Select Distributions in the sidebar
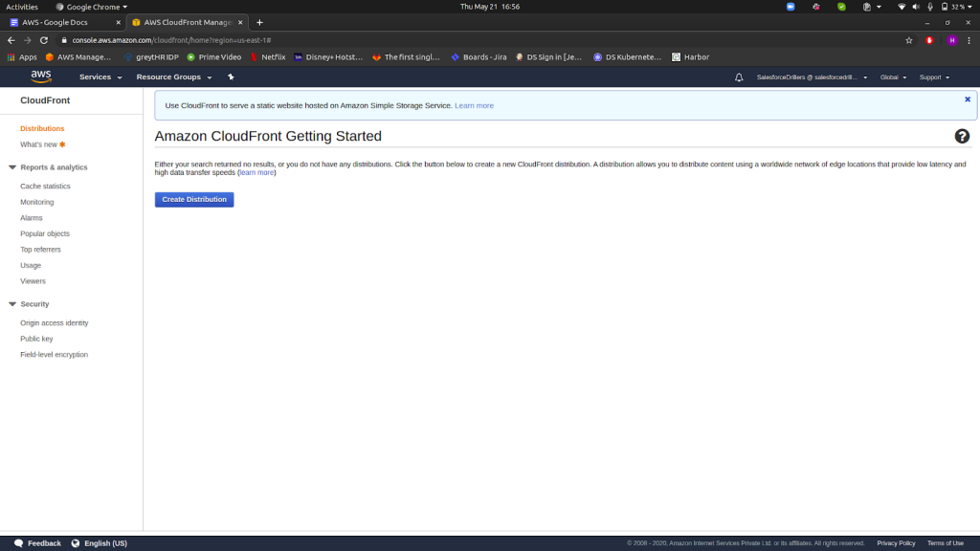This screenshot has width=980, height=551. 42,129
